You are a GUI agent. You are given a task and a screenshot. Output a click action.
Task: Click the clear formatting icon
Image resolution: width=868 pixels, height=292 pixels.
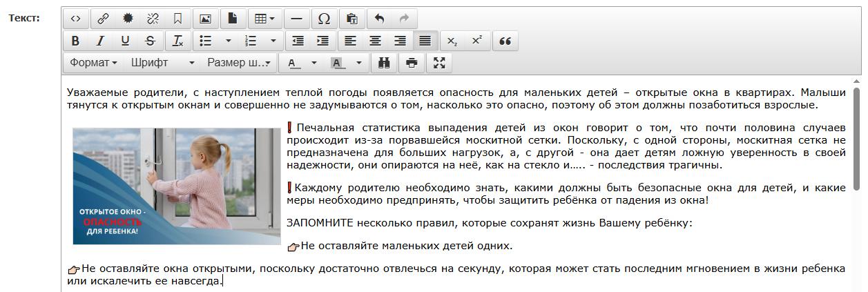pos(177,41)
